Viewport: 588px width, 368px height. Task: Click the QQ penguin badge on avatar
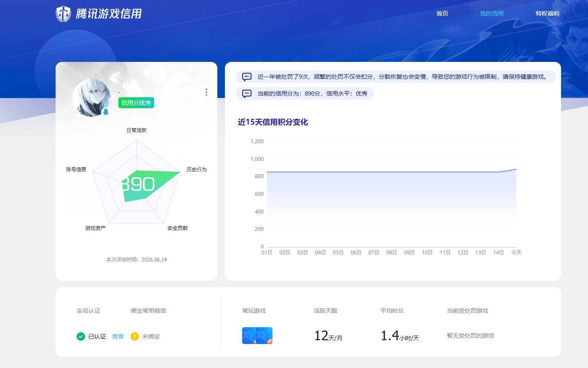point(106,112)
